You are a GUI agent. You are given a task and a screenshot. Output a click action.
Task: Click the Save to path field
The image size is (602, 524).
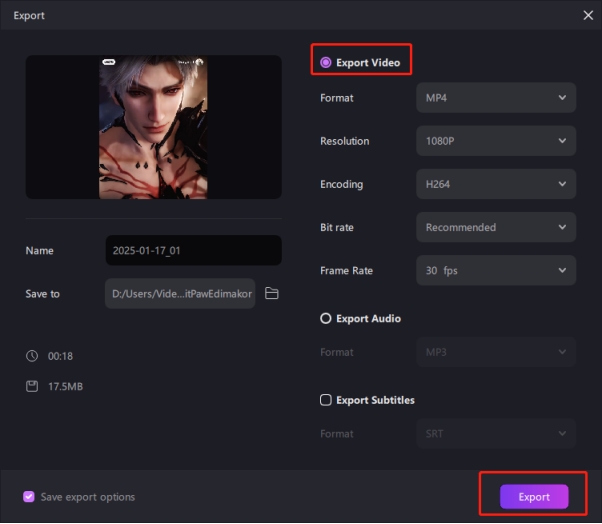[180, 294]
